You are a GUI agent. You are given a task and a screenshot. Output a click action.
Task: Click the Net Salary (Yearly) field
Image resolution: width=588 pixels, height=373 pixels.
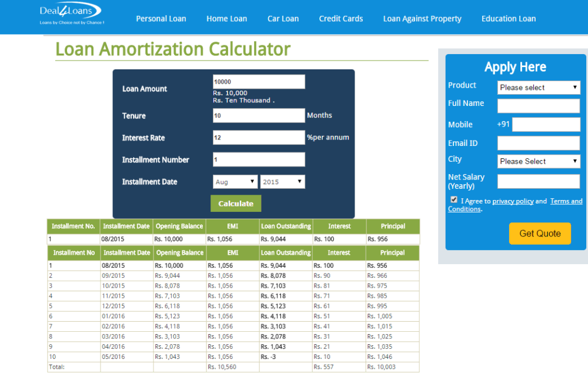(539, 181)
